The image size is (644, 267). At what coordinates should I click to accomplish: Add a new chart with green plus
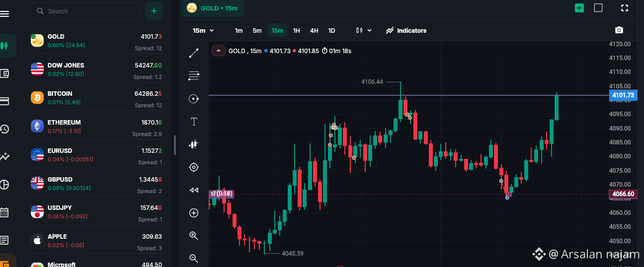pyautogui.click(x=579, y=8)
